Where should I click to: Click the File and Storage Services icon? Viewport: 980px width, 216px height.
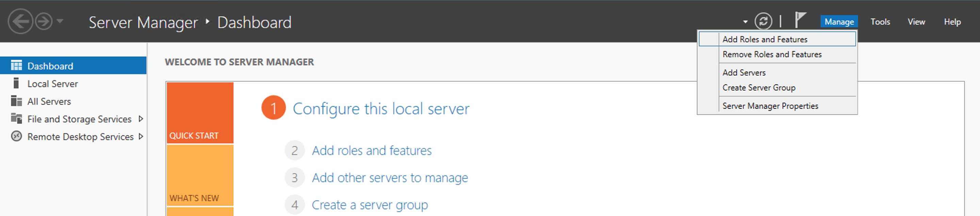coord(16,119)
